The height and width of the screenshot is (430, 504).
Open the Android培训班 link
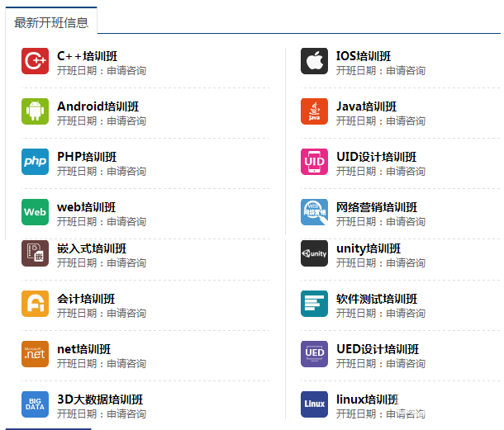click(97, 106)
